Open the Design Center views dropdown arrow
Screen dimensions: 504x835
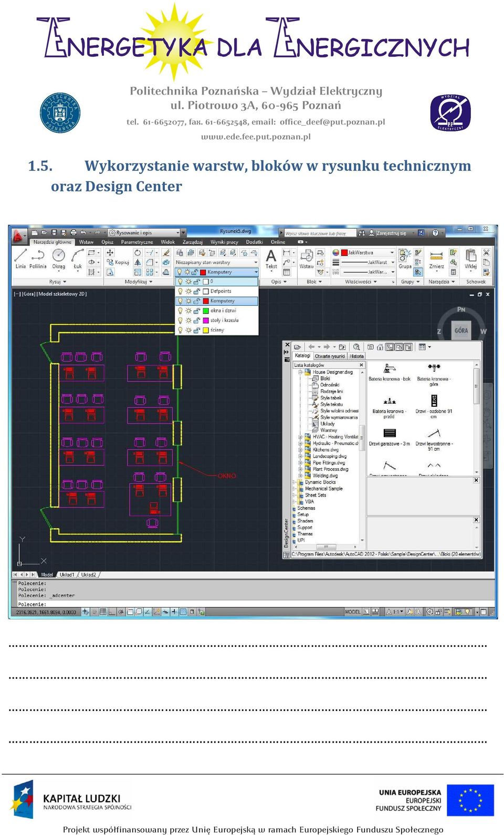[429, 347]
